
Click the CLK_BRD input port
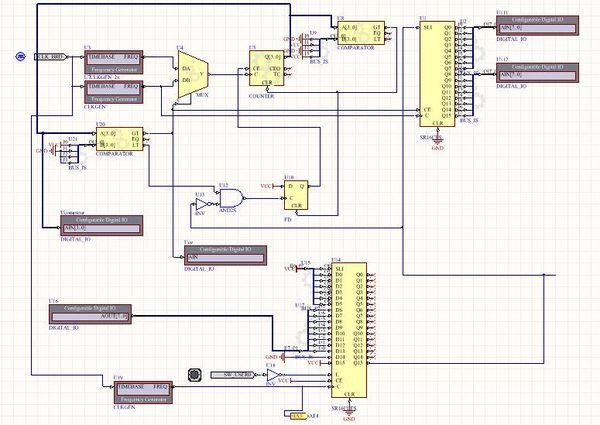coord(50,57)
